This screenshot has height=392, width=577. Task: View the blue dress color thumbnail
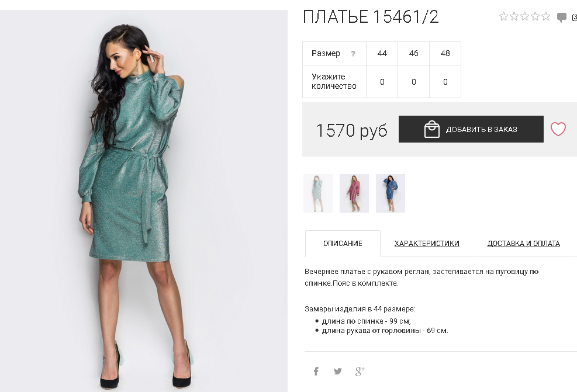point(391,193)
